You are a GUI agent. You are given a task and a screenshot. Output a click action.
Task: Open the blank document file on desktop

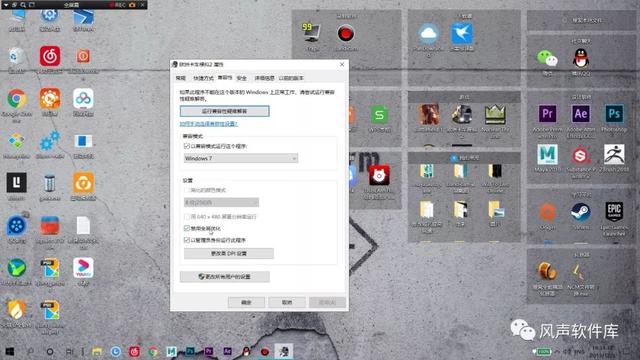(x=83, y=225)
